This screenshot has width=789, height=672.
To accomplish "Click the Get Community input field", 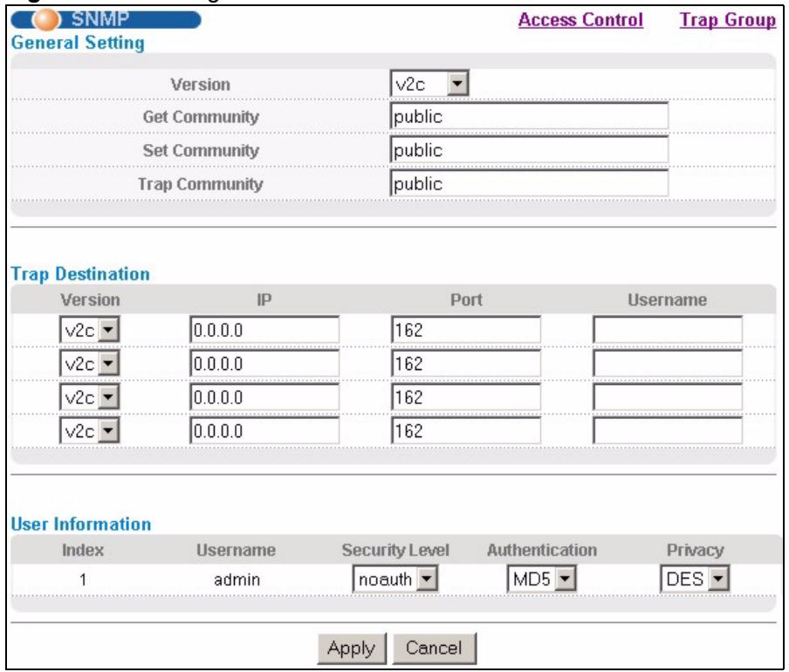I will (x=530, y=117).
